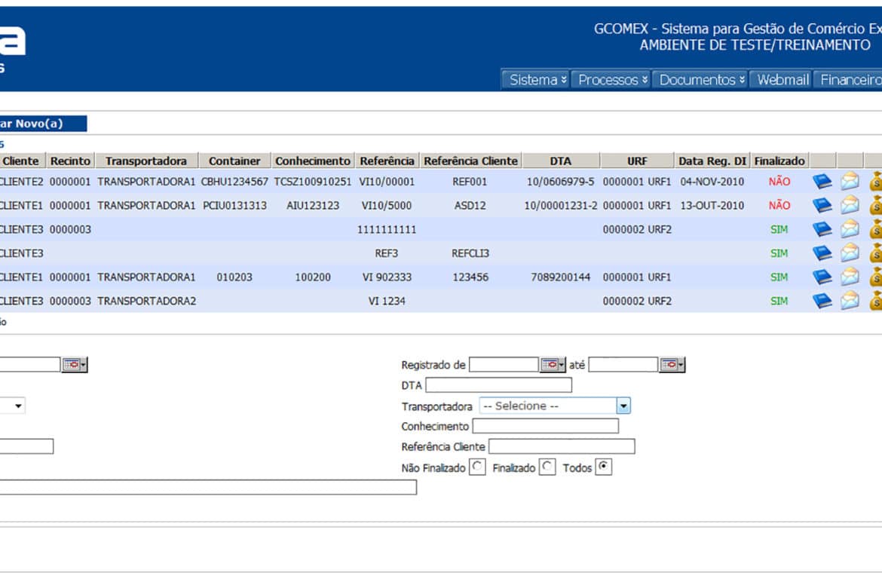882x588 pixels.
Task: Click DTA value 10/00001231-2
Action: (561, 205)
